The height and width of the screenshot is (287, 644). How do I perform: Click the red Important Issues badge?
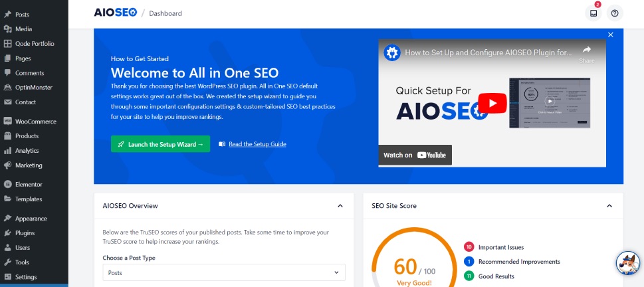click(x=469, y=247)
